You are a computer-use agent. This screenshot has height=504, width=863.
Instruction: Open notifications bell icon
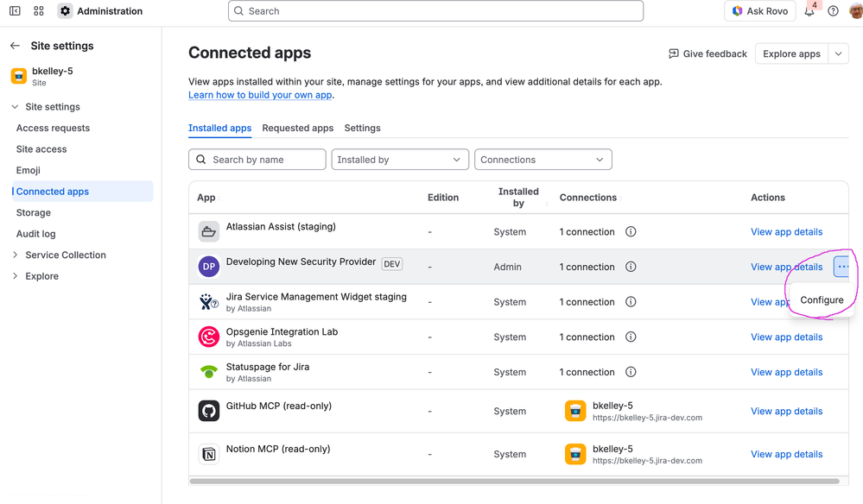[809, 11]
